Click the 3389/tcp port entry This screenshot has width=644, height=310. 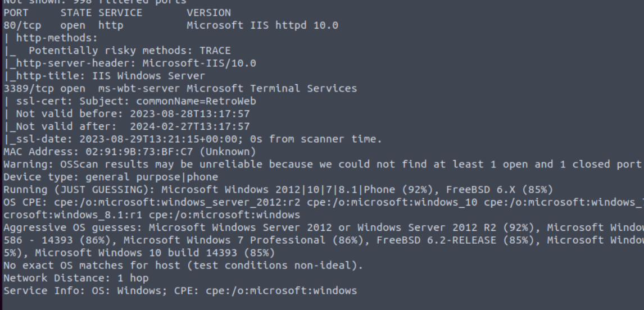coord(25,89)
